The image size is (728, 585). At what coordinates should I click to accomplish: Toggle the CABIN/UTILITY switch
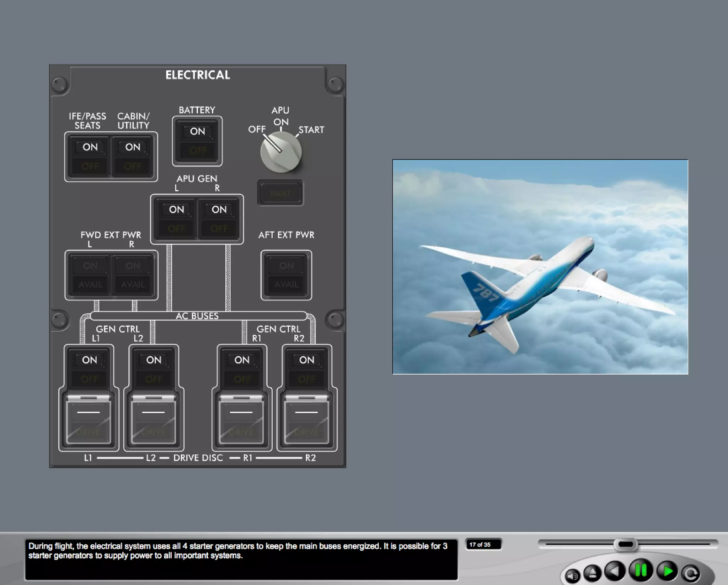[x=133, y=157]
